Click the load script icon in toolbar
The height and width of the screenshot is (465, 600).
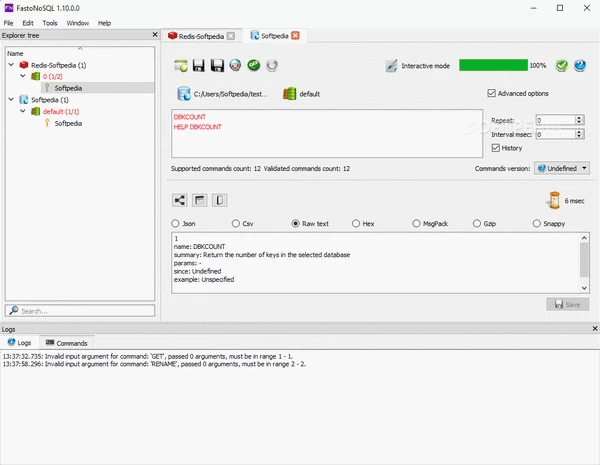pos(180,66)
